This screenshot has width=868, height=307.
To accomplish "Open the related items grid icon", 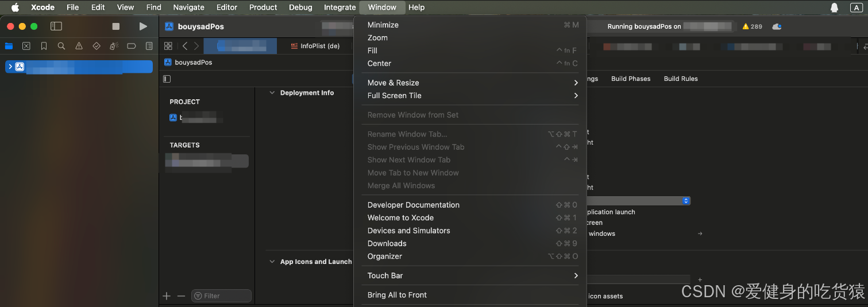I will pos(168,46).
